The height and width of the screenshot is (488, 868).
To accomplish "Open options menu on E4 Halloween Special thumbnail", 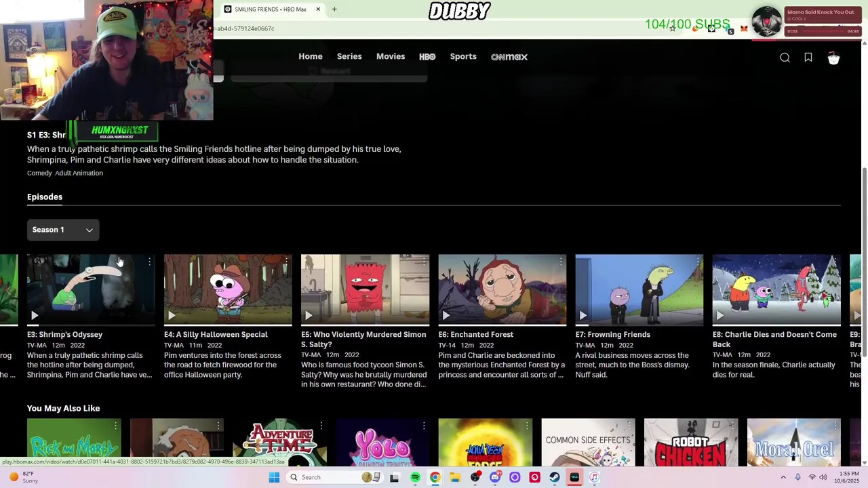I will click(x=286, y=262).
